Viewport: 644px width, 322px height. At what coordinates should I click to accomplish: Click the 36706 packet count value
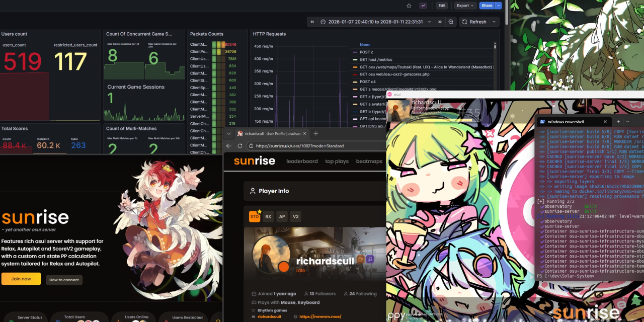coord(230,51)
